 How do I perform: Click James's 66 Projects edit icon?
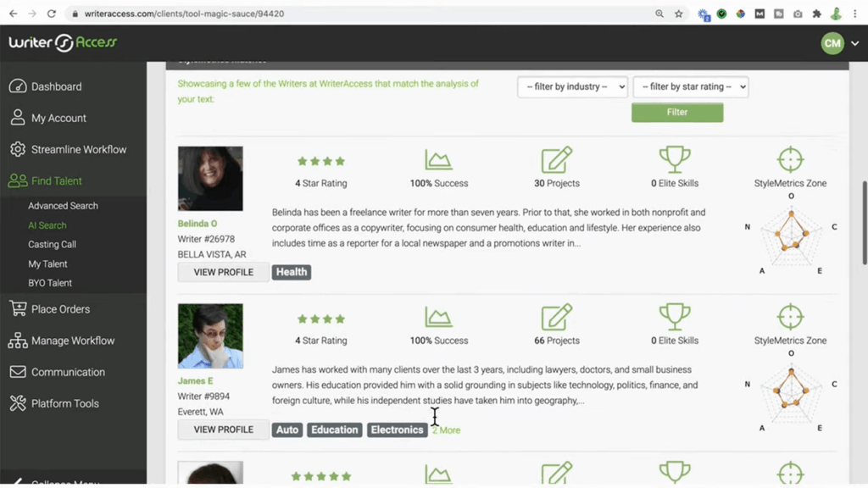556,317
